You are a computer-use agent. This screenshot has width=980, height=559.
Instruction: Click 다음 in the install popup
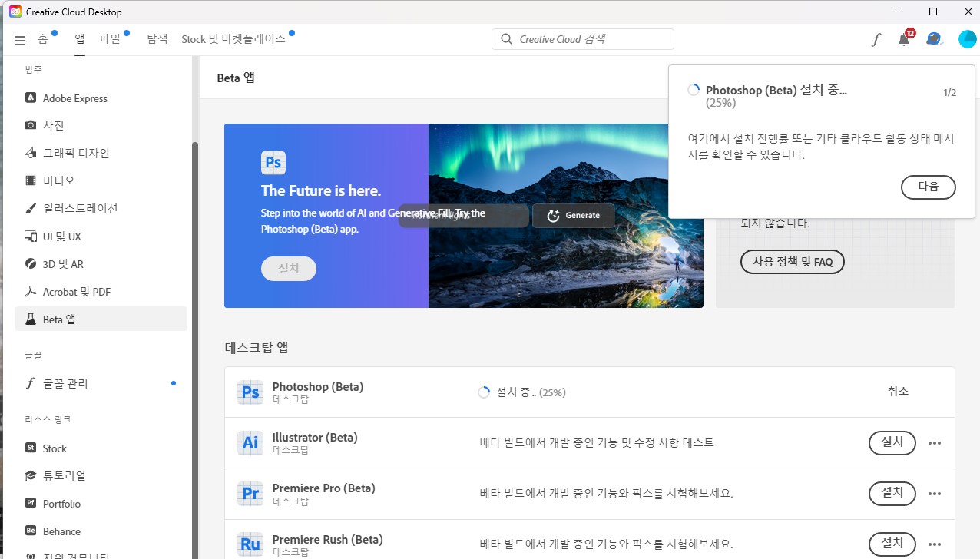[x=928, y=187]
